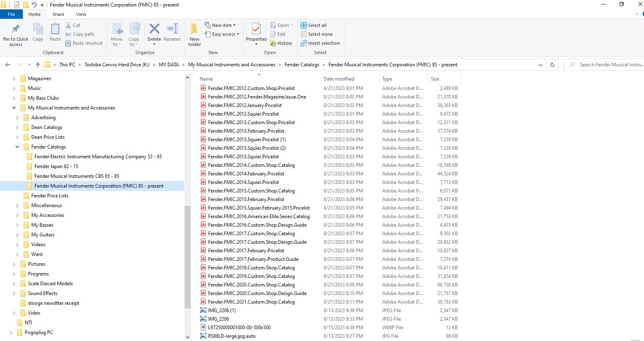Viewport: 644px width, 341px height.
Task: Switch to the Share ribbon tab
Action: point(58,14)
